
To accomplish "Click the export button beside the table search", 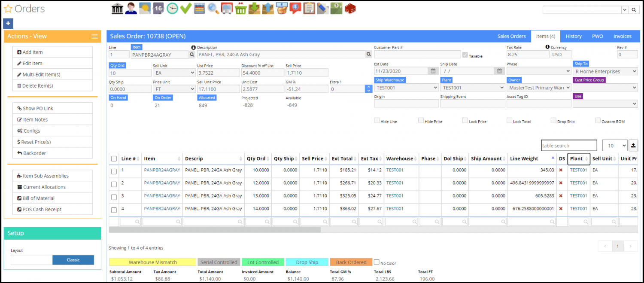I will pyautogui.click(x=633, y=146).
